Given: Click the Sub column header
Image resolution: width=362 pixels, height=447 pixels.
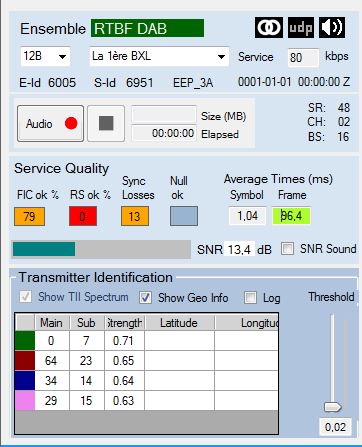Looking at the screenshot, I should (87, 323).
